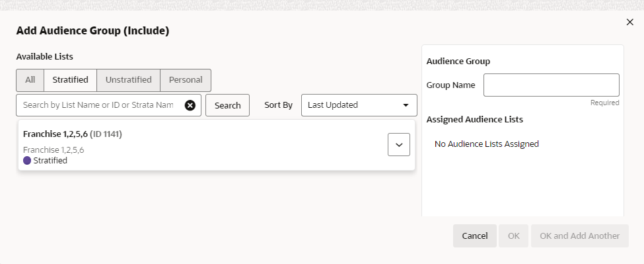Click the purple Stratified indicator dot
The image size is (644, 264).
pos(27,161)
